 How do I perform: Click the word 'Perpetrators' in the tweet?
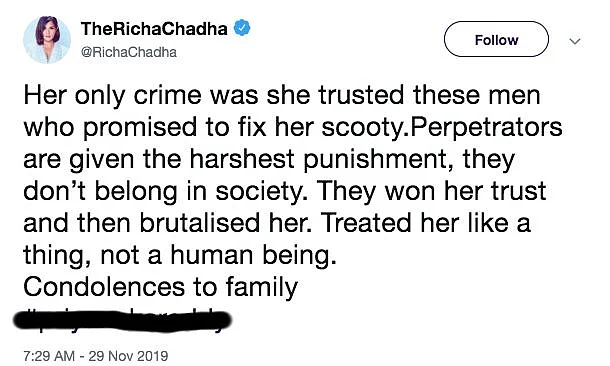click(x=486, y=128)
